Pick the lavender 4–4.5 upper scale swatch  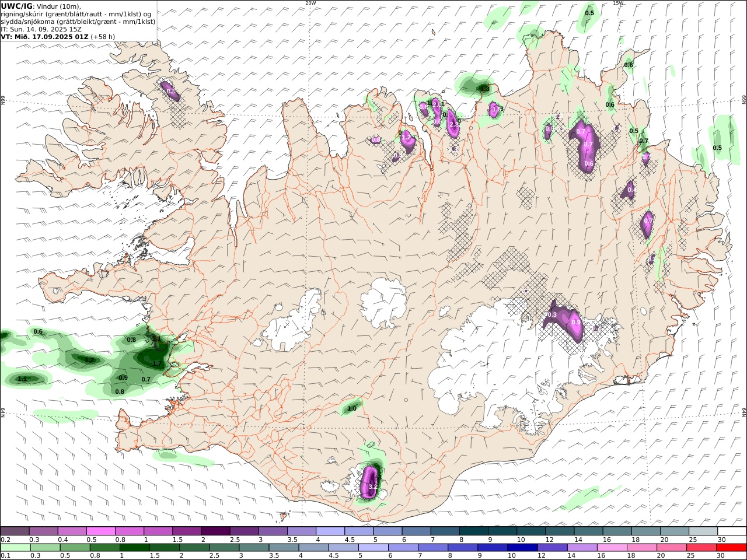pos(330,531)
